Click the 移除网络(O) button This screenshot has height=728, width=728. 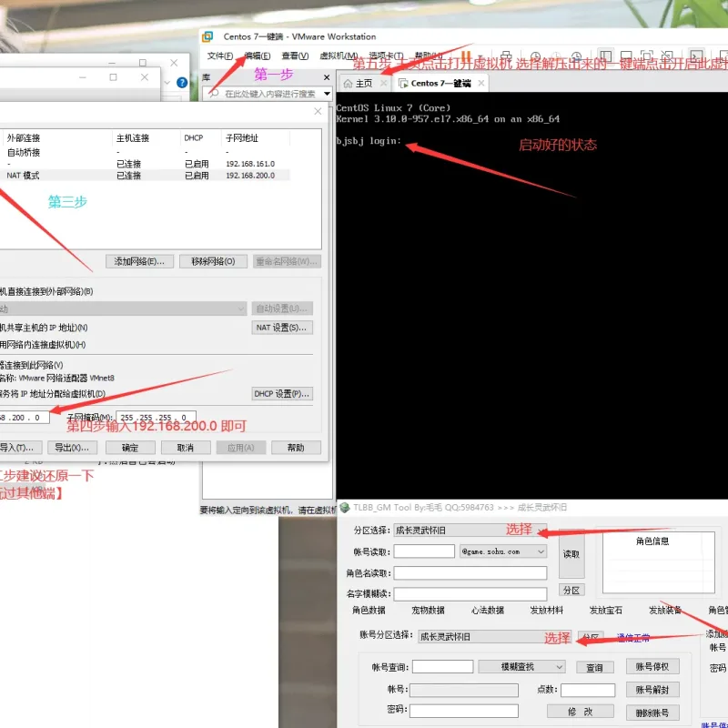[x=213, y=261]
